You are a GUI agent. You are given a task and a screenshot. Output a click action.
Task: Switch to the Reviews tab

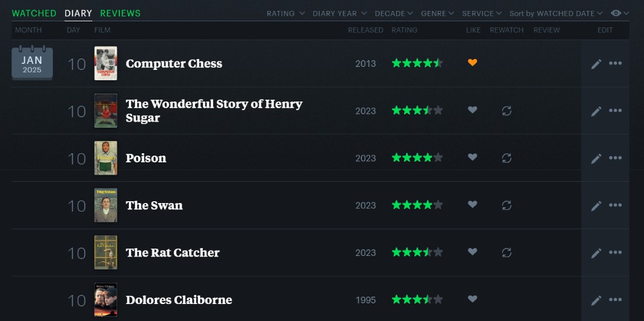point(120,13)
